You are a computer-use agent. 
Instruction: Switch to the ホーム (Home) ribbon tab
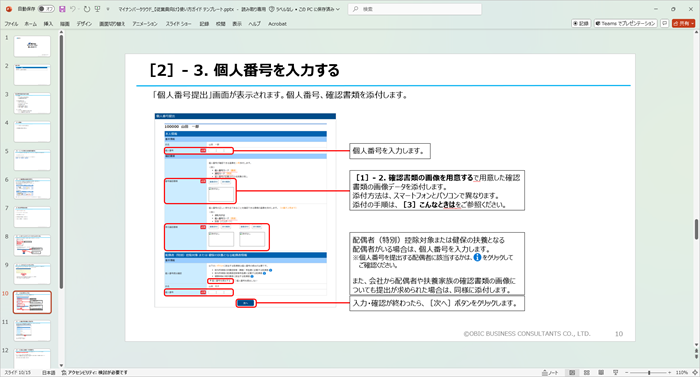[31, 24]
